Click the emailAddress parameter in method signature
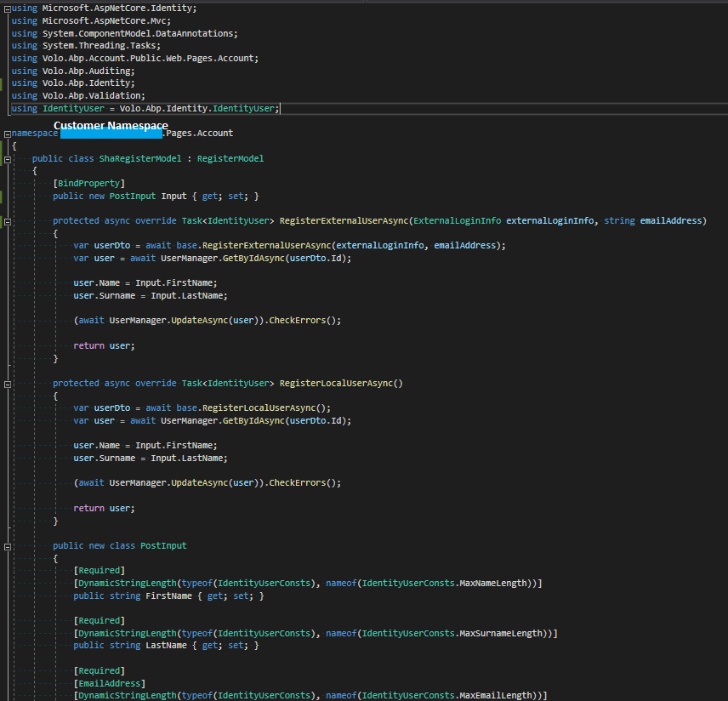 tap(672, 221)
